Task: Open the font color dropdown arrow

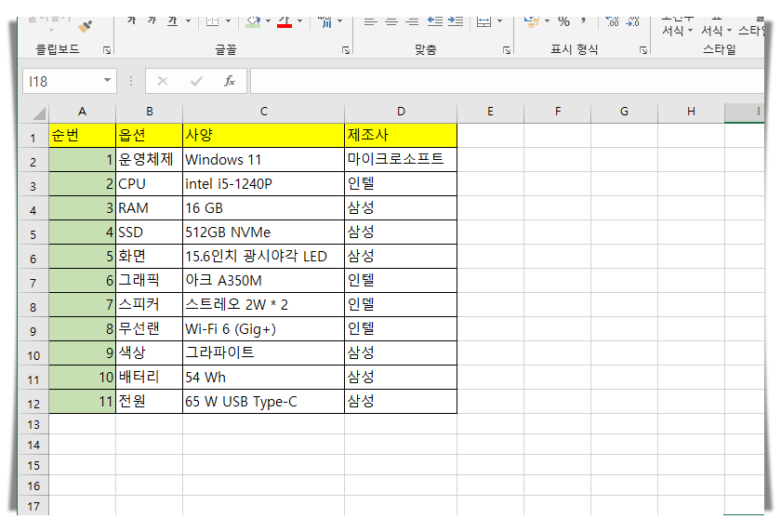Action: tap(299, 20)
